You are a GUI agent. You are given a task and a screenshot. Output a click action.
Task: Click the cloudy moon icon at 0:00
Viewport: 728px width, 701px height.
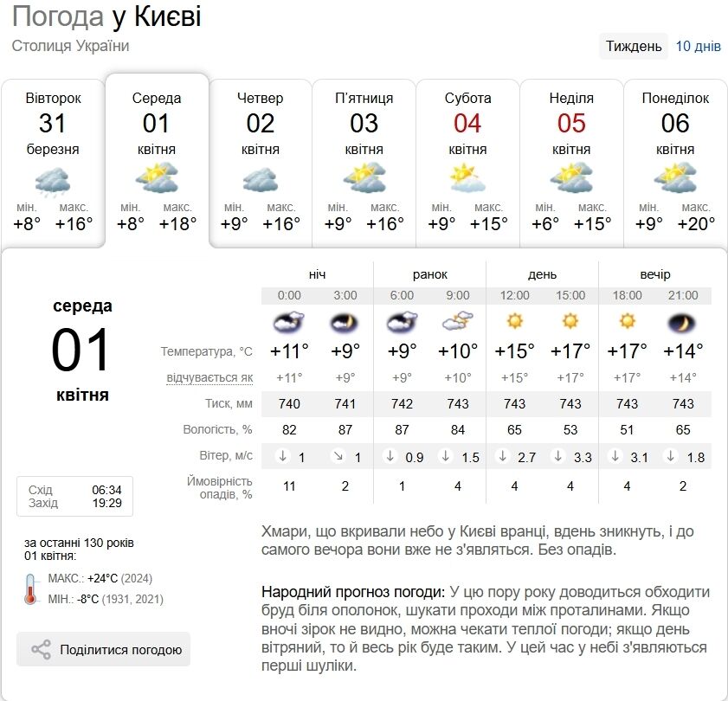tap(289, 322)
